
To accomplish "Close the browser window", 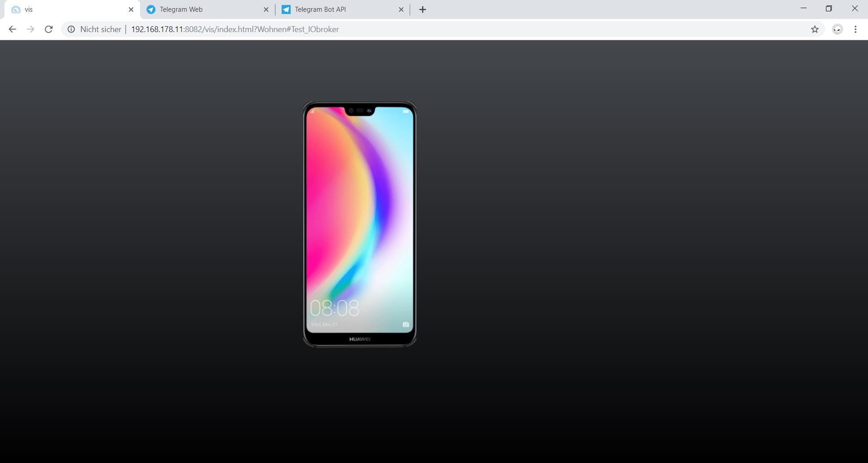I will coord(854,9).
